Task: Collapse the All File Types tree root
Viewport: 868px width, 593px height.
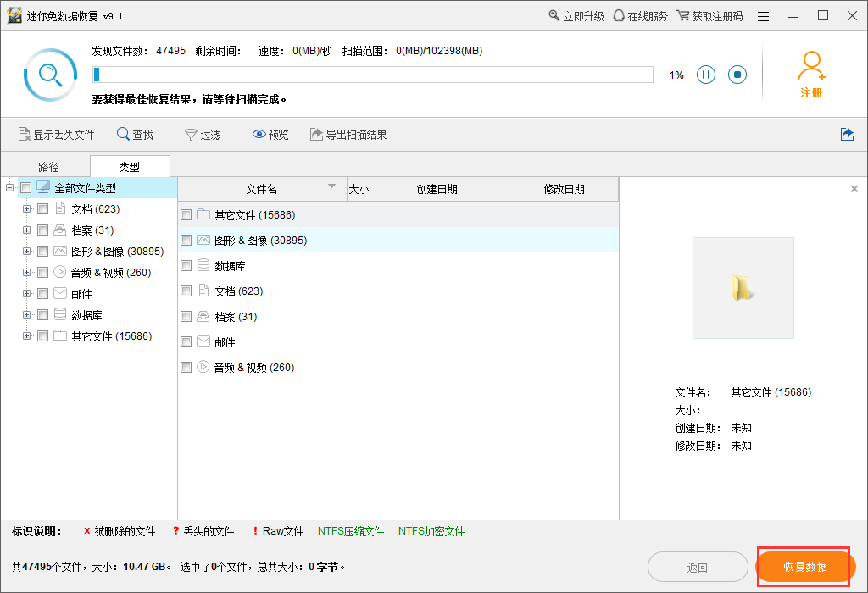Action: coord(9,187)
